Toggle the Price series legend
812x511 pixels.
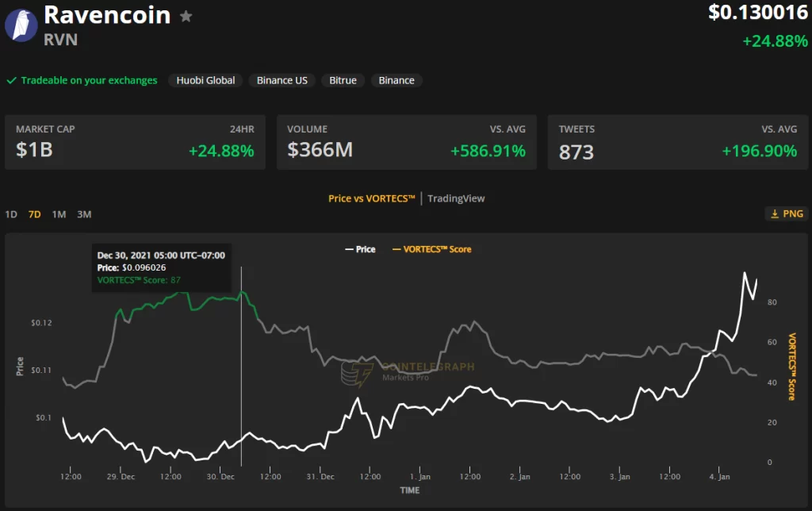click(x=359, y=249)
